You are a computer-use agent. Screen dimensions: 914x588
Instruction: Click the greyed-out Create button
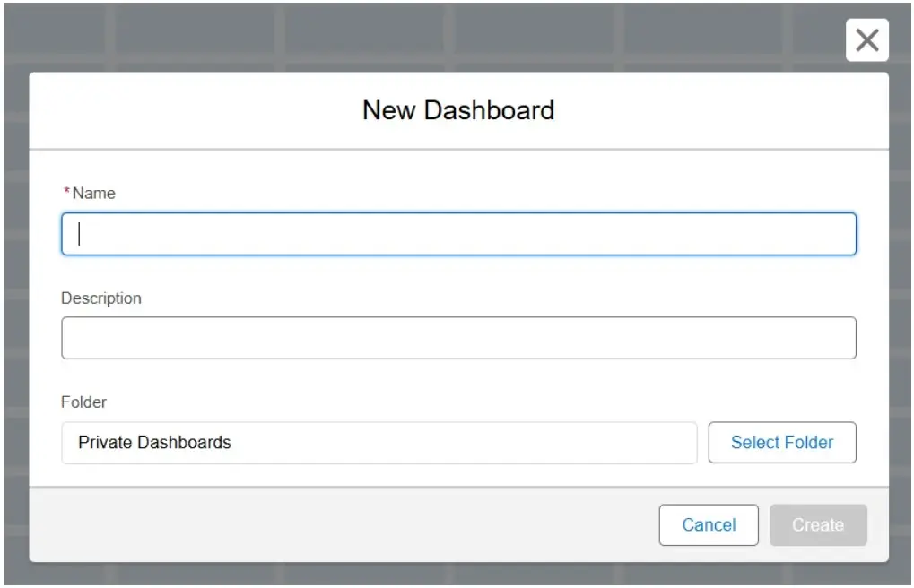coord(817,525)
